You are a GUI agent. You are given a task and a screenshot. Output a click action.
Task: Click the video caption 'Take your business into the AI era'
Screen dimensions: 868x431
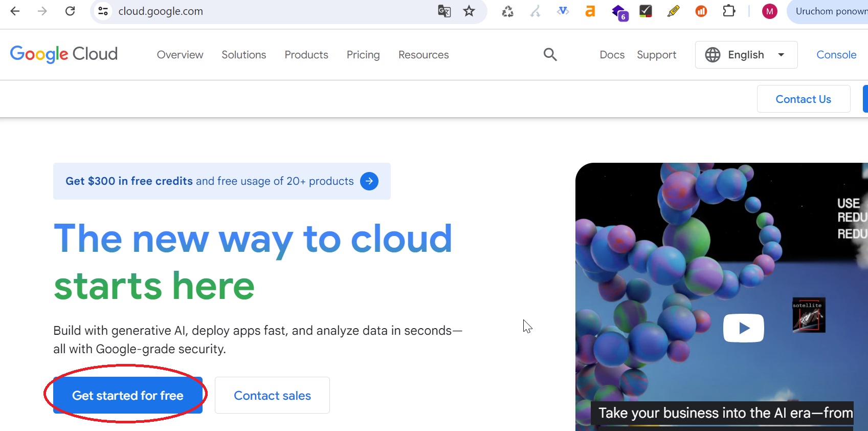[x=722, y=413]
